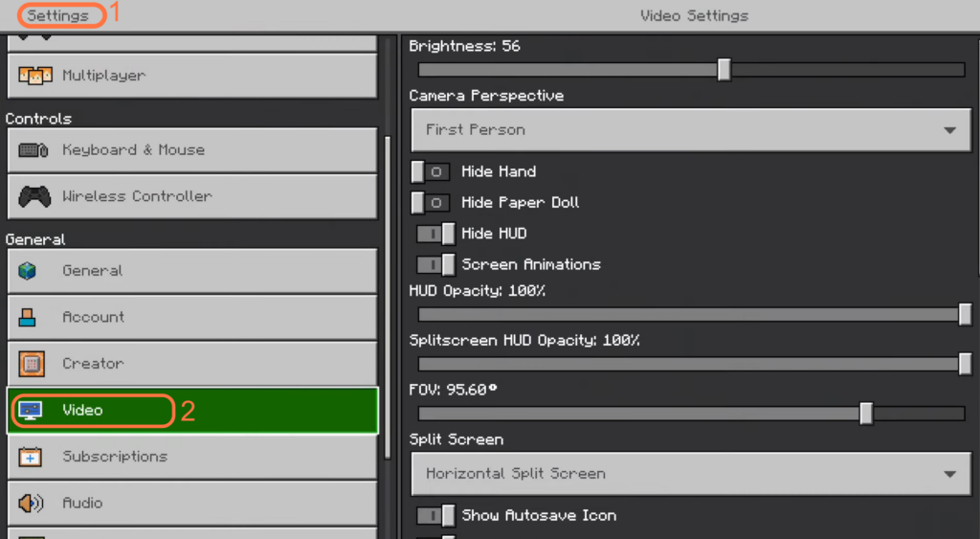Click the Brightness: 56 label
Image resolution: width=980 pixels, height=539 pixels.
pyautogui.click(x=464, y=46)
